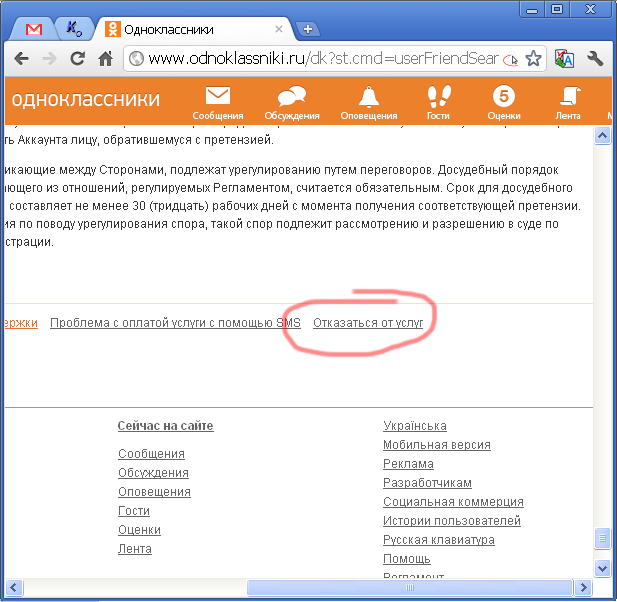
Task: Click footer link Оценки
Action: [139, 530]
